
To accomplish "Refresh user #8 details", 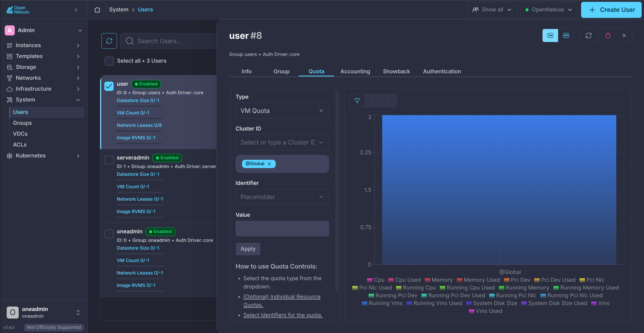I will [x=589, y=35].
